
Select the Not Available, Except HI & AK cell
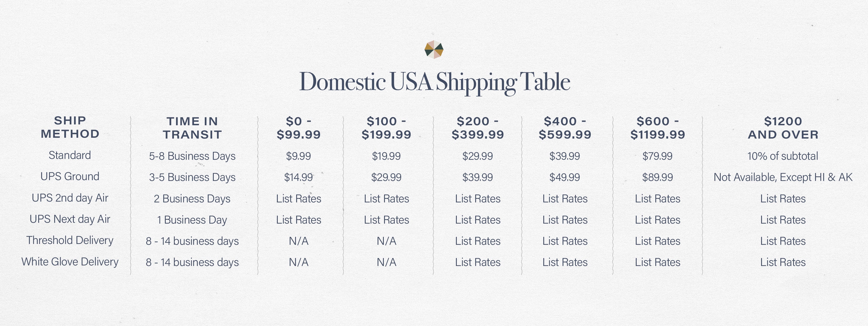pos(783,177)
